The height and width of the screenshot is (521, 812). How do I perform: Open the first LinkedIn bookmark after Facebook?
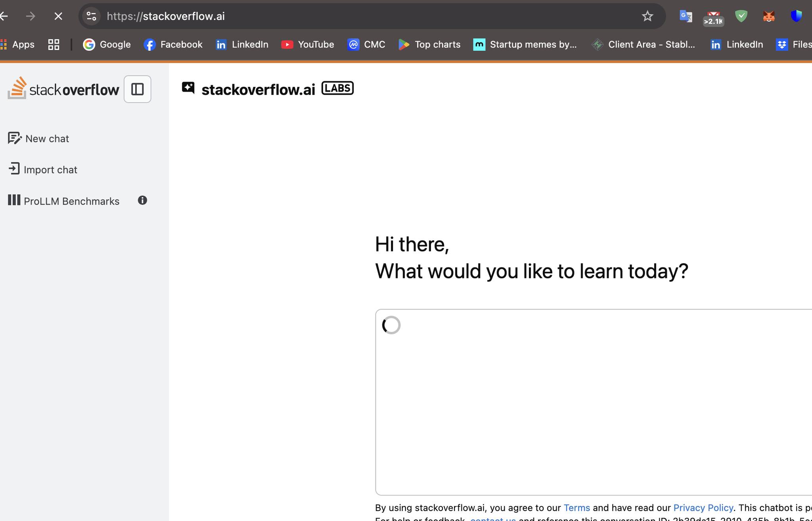242,44
